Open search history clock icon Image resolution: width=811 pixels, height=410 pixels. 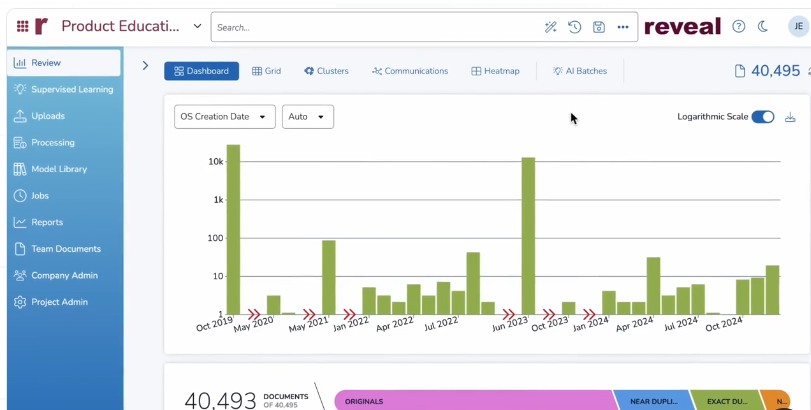coord(575,27)
